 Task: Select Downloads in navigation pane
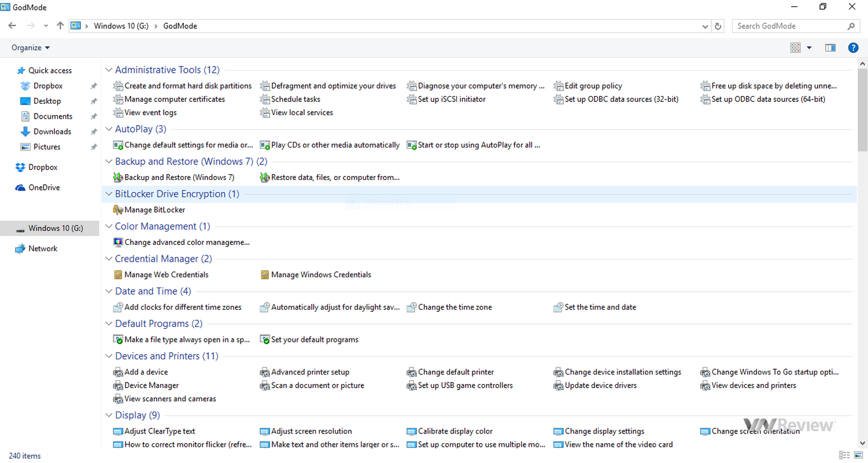click(46, 131)
